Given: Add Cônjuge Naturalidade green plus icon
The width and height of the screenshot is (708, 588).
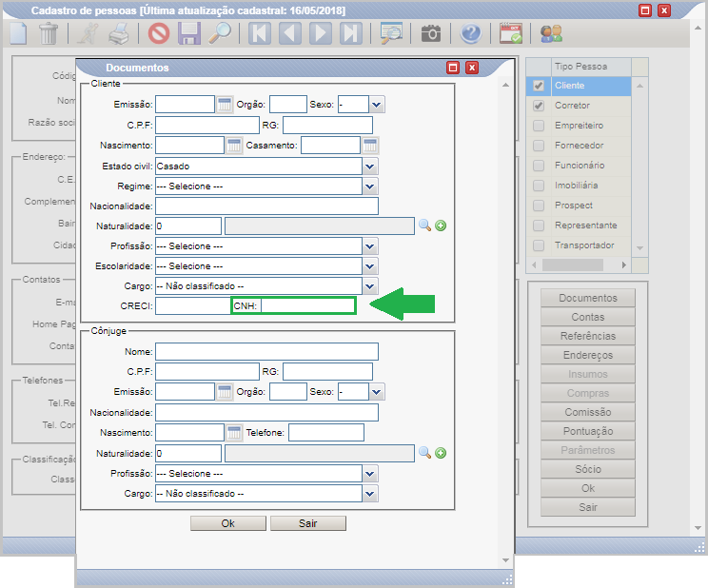Looking at the screenshot, I should [441, 453].
